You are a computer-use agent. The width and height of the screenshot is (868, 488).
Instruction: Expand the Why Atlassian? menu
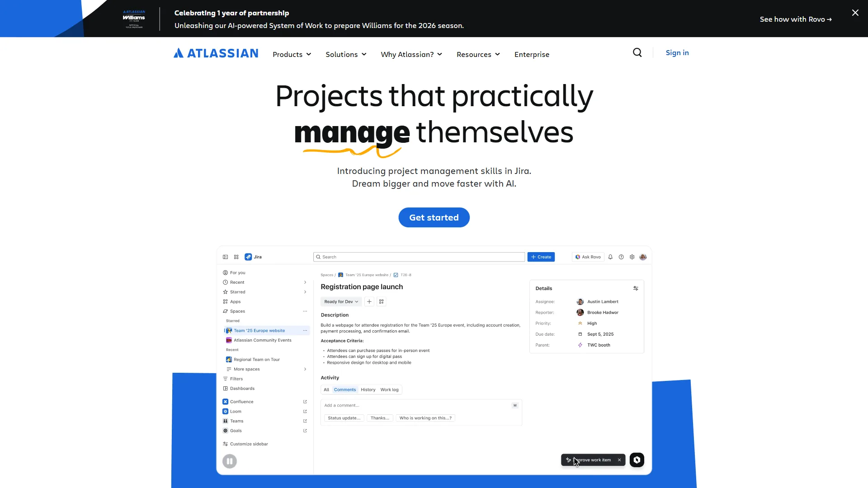(411, 55)
